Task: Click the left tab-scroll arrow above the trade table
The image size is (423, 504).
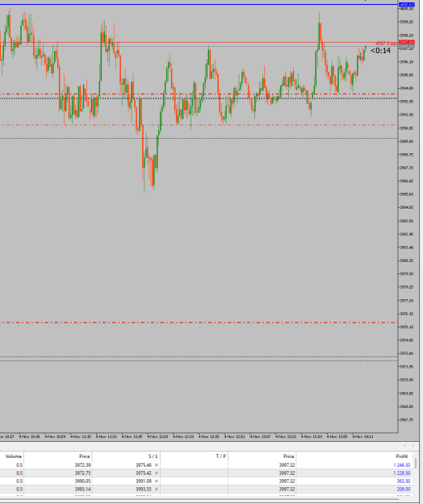Action: pyautogui.click(x=404, y=445)
